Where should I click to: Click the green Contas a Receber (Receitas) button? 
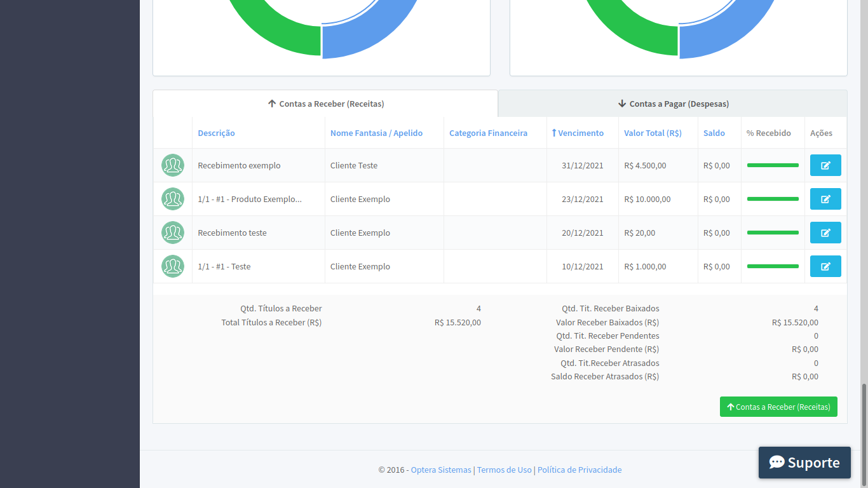[778, 407]
